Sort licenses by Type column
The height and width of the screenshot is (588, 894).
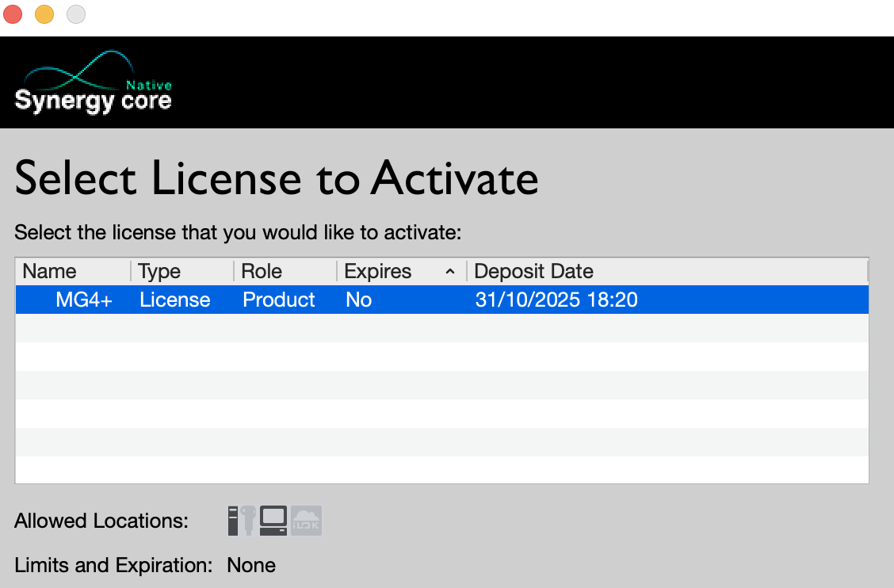[159, 271]
